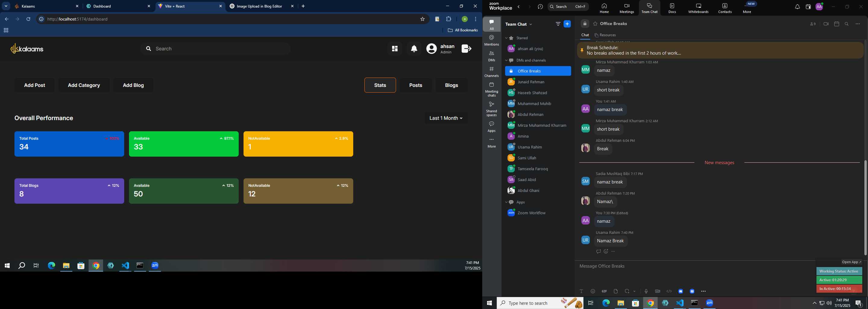Viewport: 868px width, 309px height.
Task: Record a video message
Action: [657, 291]
